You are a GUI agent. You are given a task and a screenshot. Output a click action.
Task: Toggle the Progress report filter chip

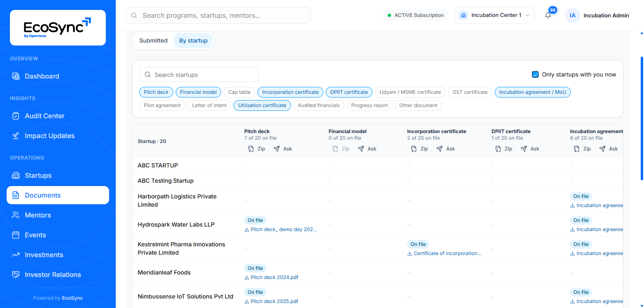coord(370,105)
